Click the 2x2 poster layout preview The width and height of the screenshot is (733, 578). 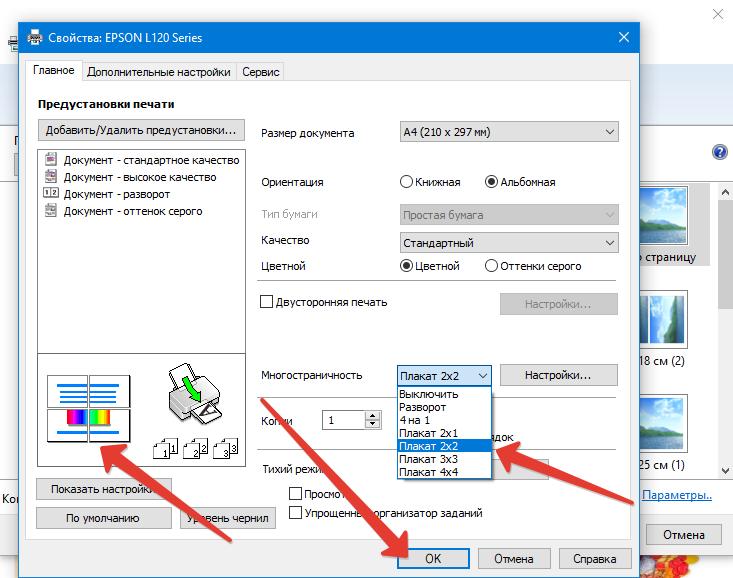pos(88,408)
